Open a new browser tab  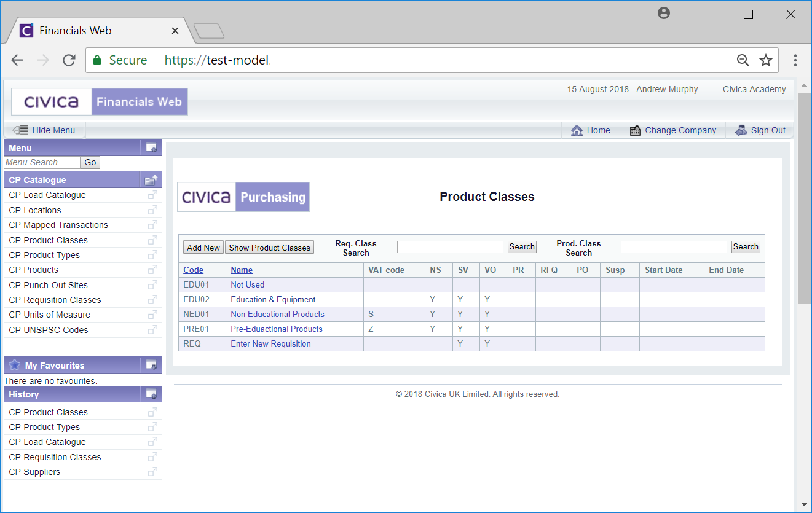(x=209, y=31)
